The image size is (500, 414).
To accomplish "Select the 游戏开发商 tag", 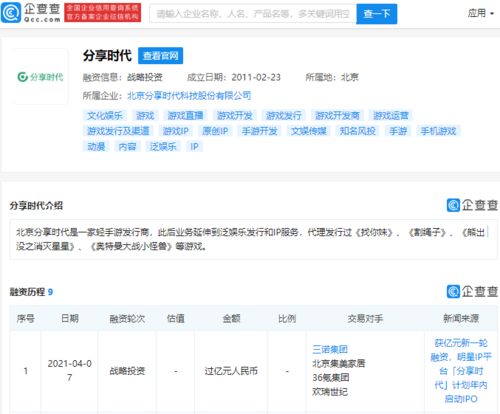I will click(337, 116).
